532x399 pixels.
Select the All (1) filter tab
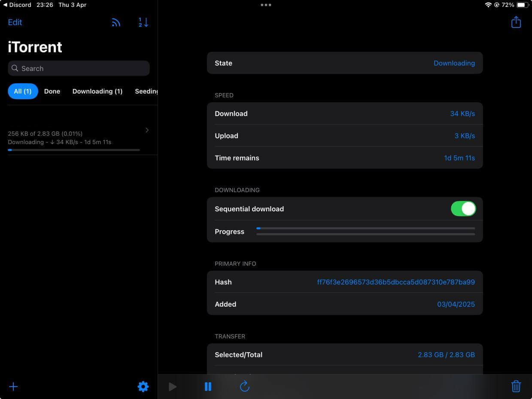23,91
